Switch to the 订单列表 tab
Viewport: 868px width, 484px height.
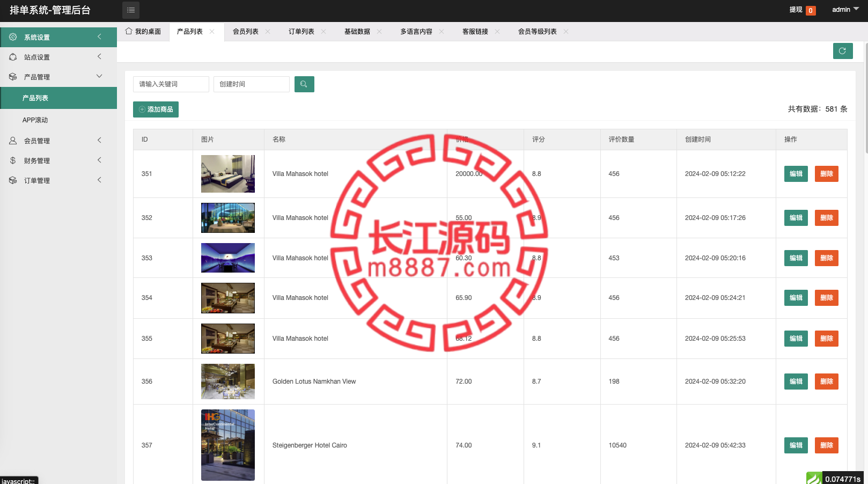(x=301, y=32)
